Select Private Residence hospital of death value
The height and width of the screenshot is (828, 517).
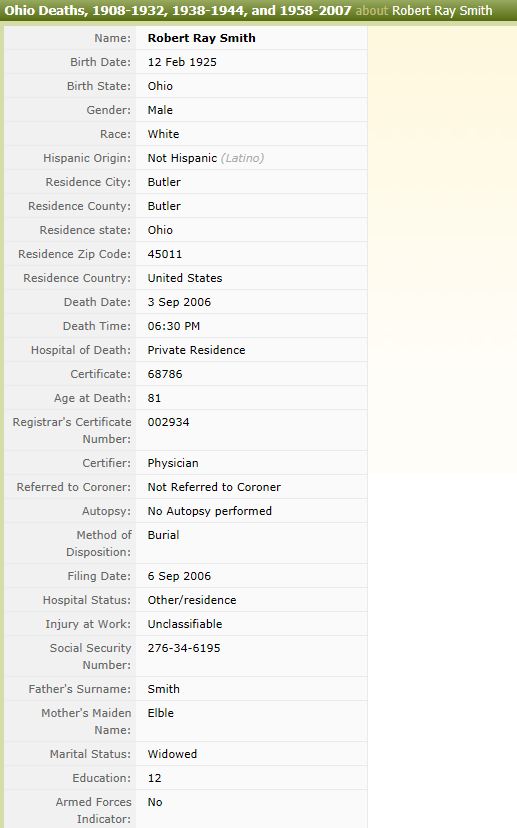click(196, 350)
